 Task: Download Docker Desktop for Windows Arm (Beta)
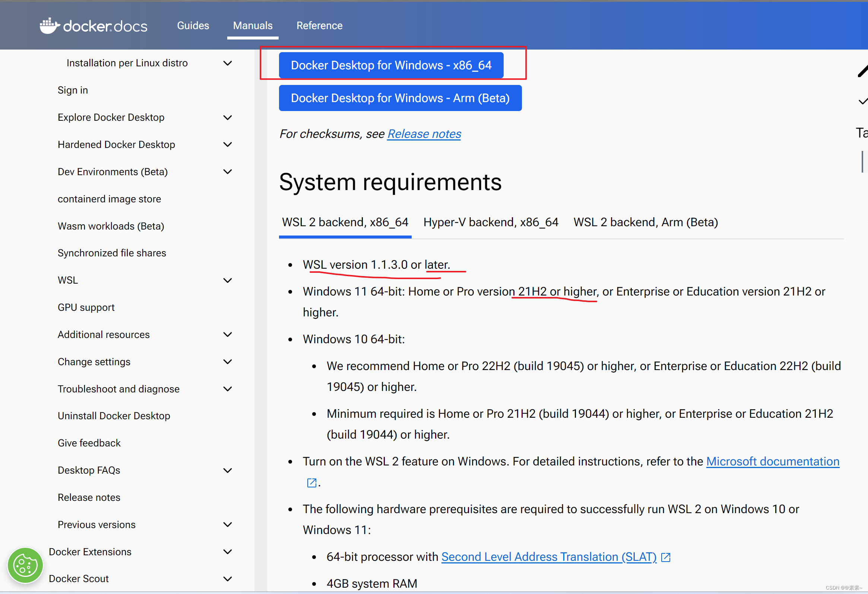click(400, 98)
